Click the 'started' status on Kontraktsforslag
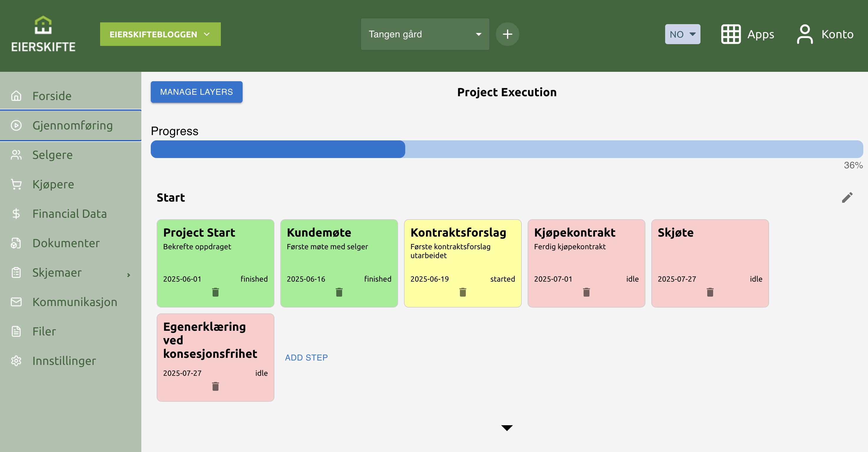 click(x=502, y=279)
